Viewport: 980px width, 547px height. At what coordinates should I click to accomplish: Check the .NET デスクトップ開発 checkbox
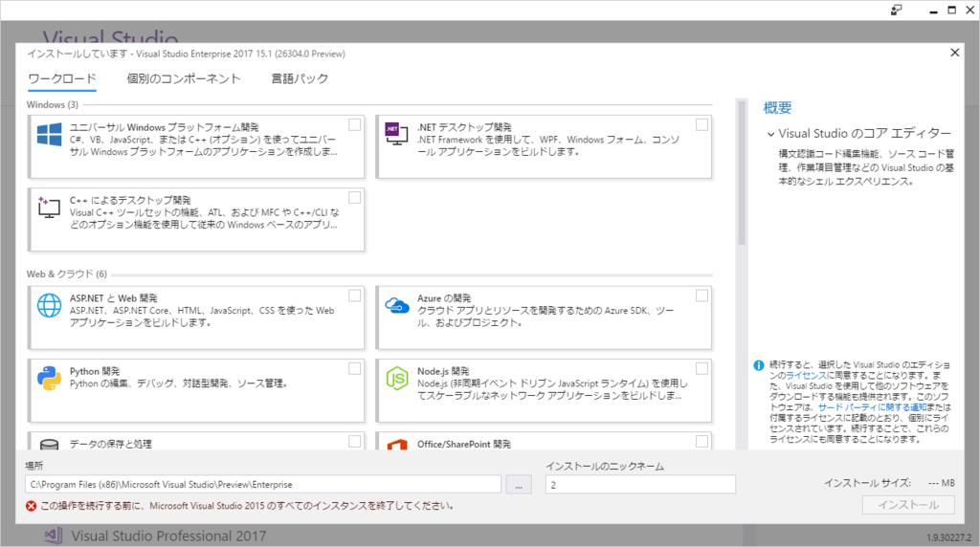click(702, 125)
